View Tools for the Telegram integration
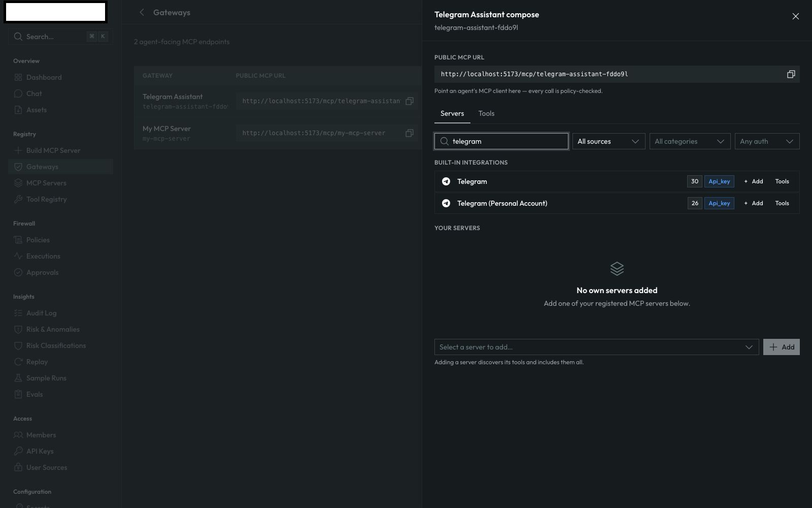Viewport: 812px width, 508px height. pyautogui.click(x=782, y=181)
